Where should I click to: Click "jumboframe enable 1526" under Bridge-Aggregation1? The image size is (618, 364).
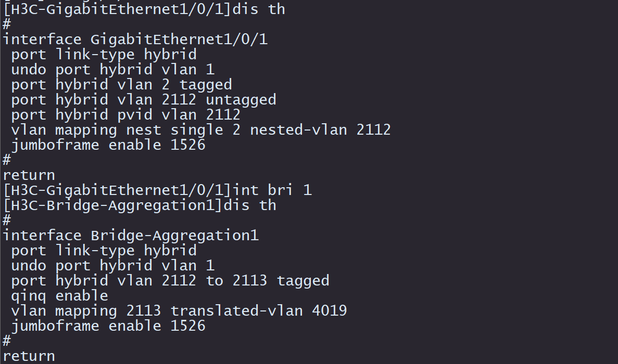coord(108,326)
